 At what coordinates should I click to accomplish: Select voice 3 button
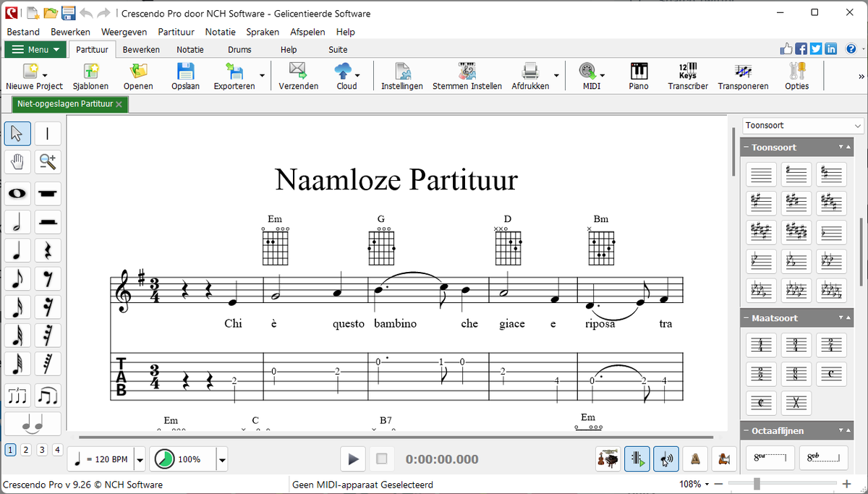point(42,450)
